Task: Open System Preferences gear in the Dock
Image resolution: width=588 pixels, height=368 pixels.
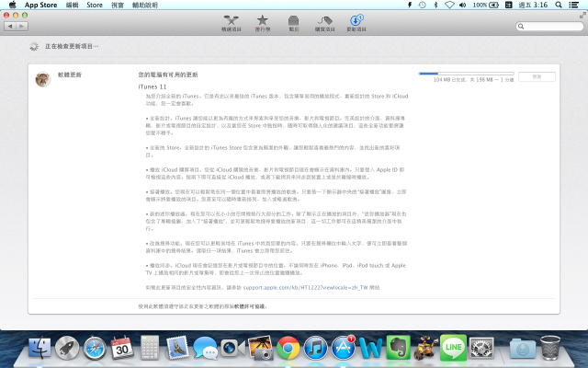Action: [x=481, y=348]
